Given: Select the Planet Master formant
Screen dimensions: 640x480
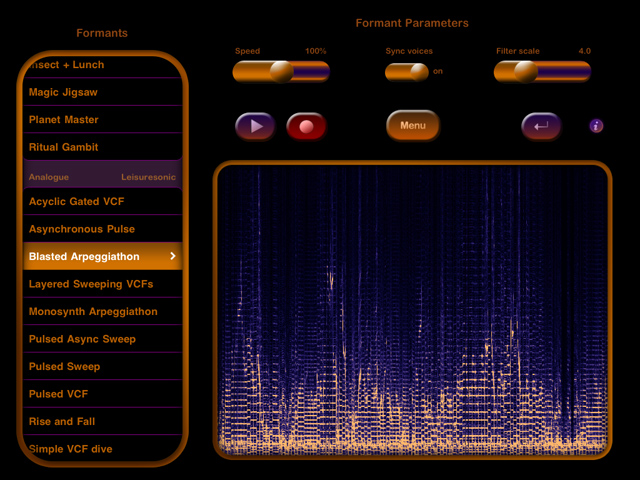Looking at the screenshot, I should click(x=102, y=120).
